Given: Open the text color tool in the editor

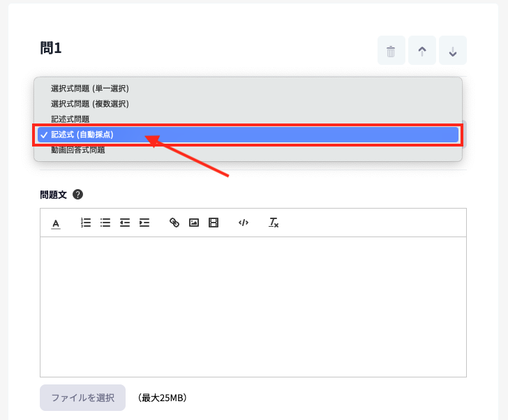Looking at the screenshot, I should tap(56, 223).
